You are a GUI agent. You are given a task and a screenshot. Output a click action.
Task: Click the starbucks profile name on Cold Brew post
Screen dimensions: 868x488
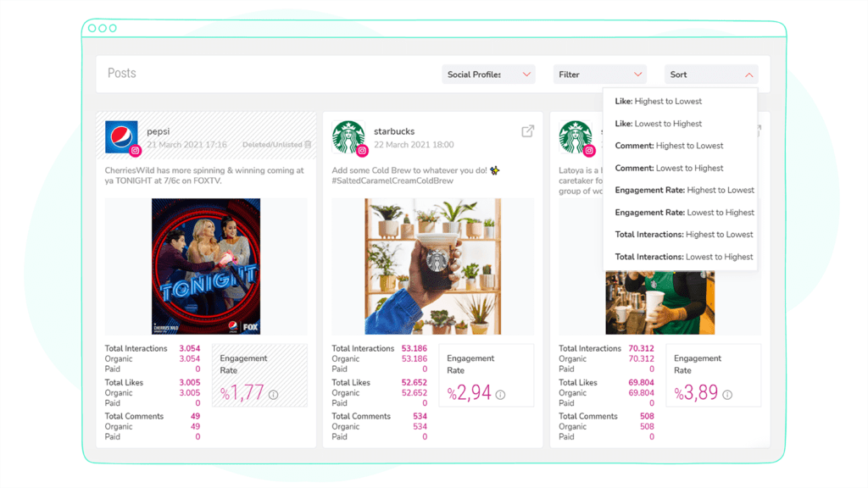394,131
